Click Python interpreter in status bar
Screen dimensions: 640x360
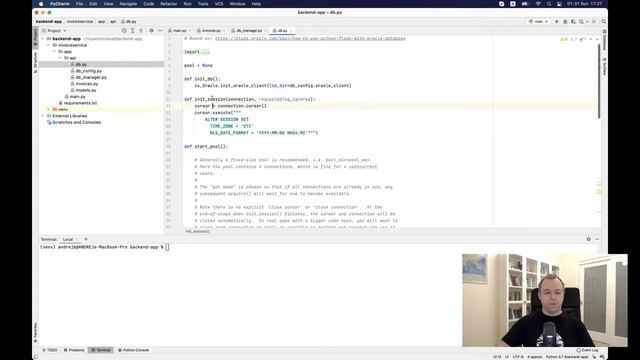coord(567,357)
